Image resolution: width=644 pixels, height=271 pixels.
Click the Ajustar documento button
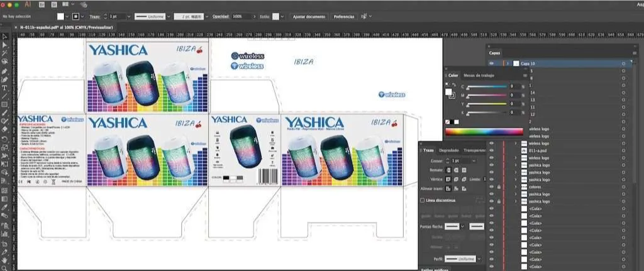(308, 16)
